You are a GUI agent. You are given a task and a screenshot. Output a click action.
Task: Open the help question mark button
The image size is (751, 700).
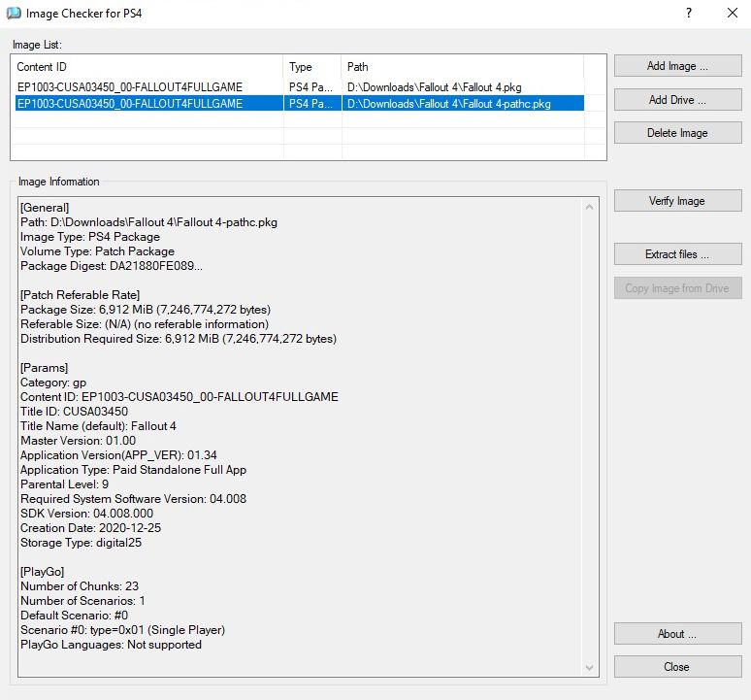pos(689,13)
